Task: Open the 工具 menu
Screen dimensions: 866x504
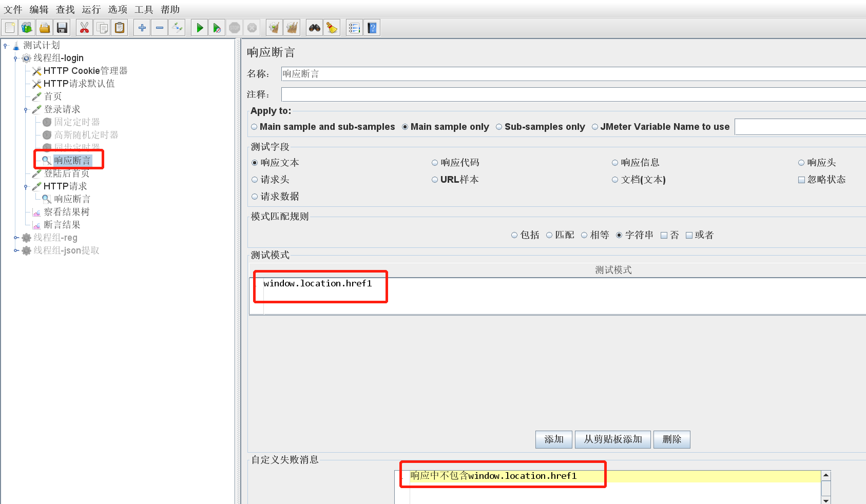Action: [144, 9]
